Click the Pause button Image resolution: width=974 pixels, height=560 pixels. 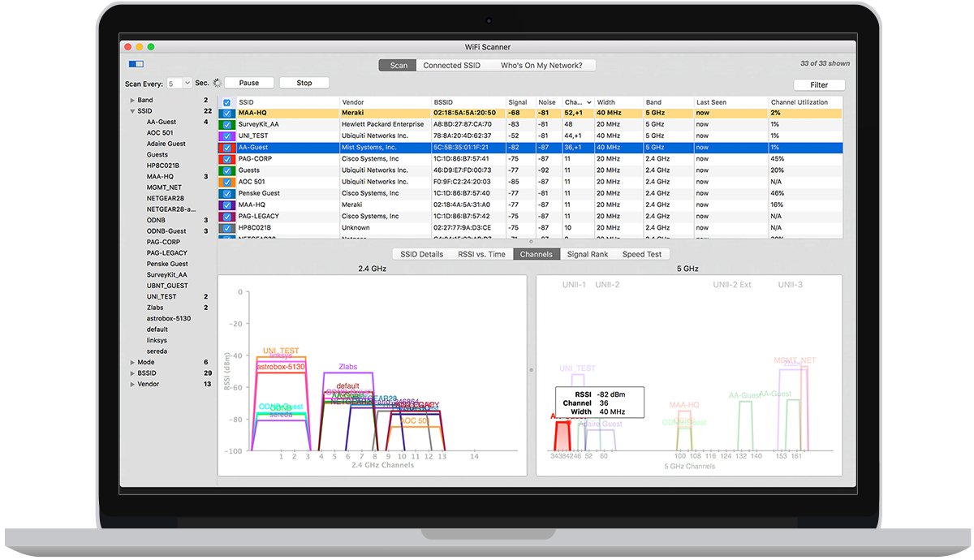[x=249, y=83]
